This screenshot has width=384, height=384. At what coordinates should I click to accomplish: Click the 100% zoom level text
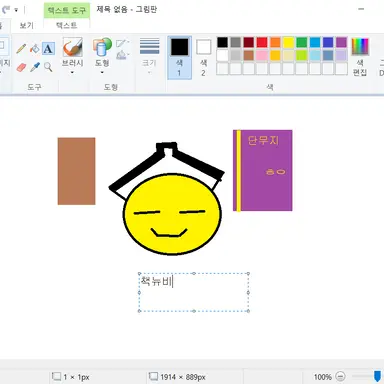tap(322, 377)
